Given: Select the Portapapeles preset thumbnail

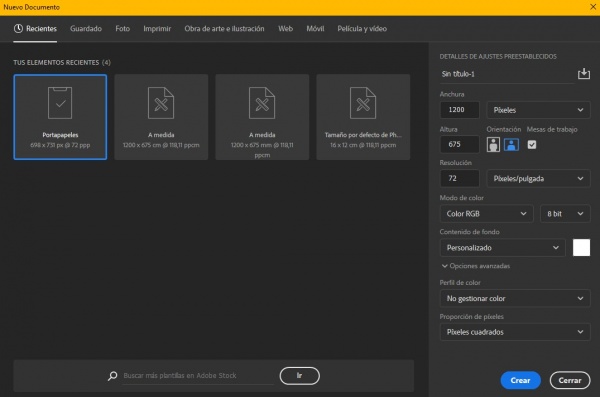Looking at the screenshot, I should [x=60, y=117].
